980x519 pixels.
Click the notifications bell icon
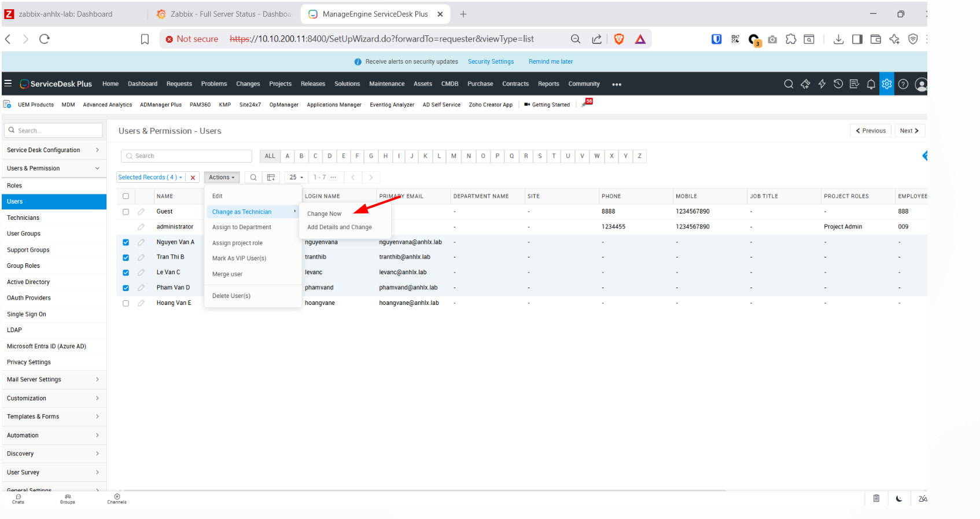[871, 84]
